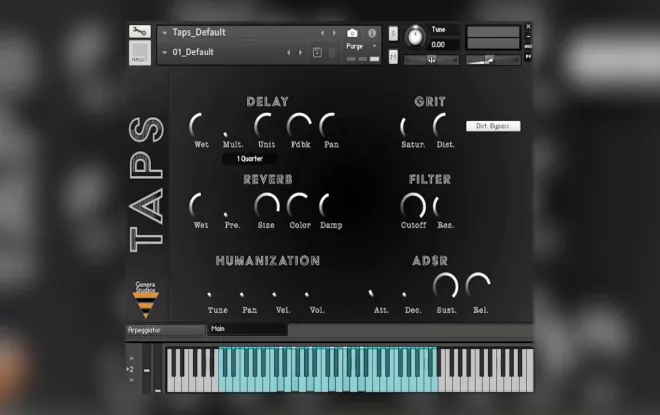Click the mod wheel strip next to keyboard
The height and width of the screenshot is (415, 660).
click(158, 368)
